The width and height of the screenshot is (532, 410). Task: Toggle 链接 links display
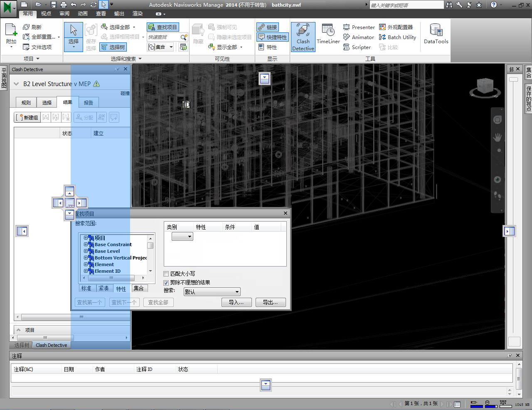[268, 27]
